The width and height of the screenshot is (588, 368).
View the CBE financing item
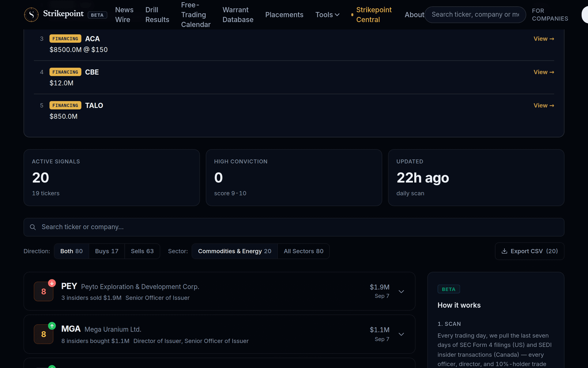click(x=544, y=72)
